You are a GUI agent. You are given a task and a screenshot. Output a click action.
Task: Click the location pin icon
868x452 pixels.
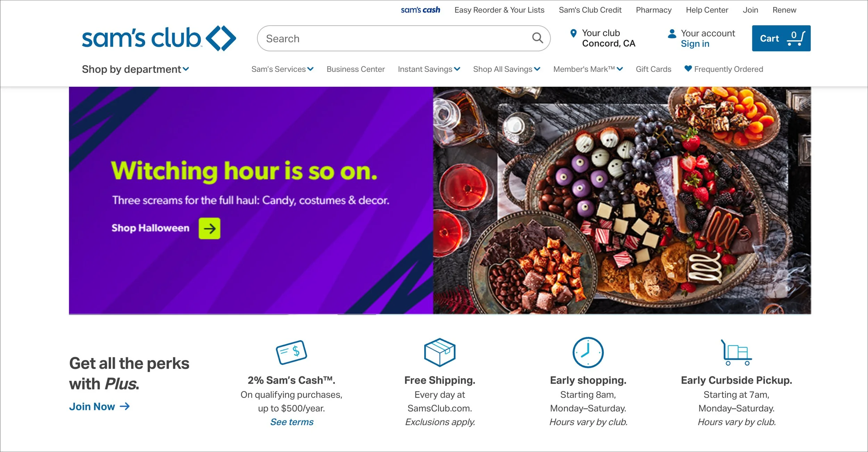click(574, 33)
